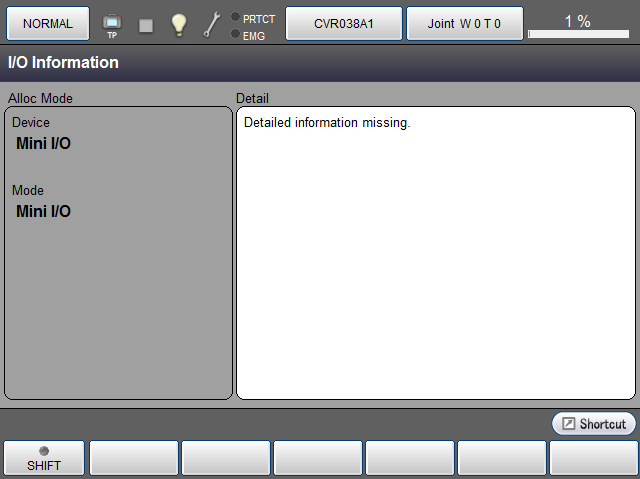Open the CVR038A1 robot selection button

(344, 23)
